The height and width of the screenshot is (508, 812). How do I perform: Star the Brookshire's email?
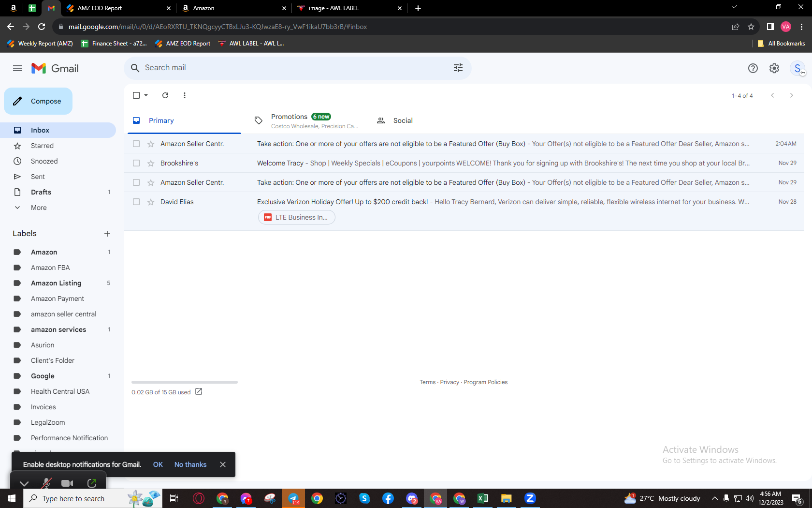[151, 163]
